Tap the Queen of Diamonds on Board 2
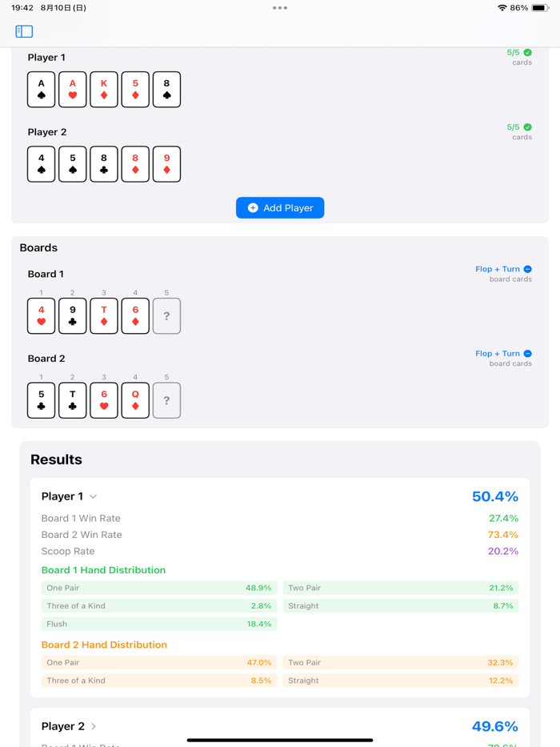 coord(134,400)
